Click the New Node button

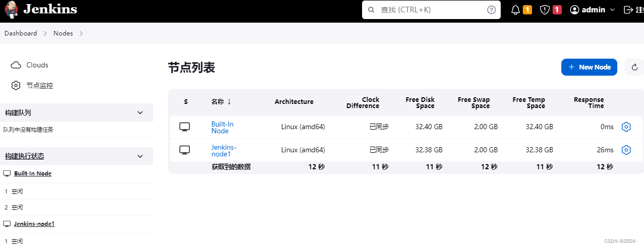click(x=589, y=67)
